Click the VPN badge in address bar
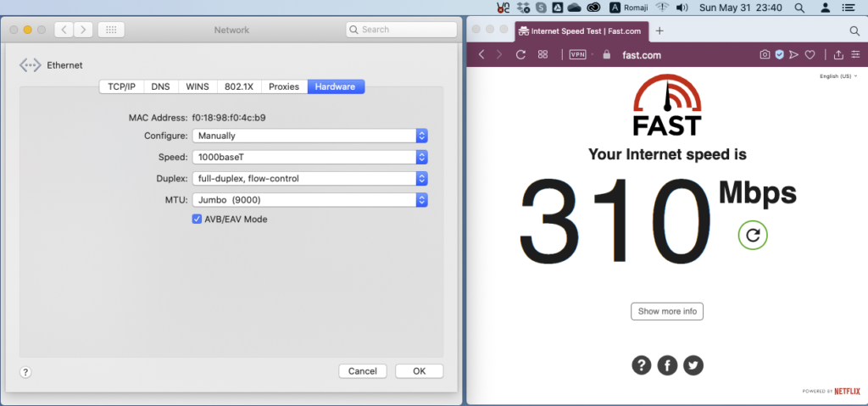Screen dimensions: 868x406 [x=578, y=55]
